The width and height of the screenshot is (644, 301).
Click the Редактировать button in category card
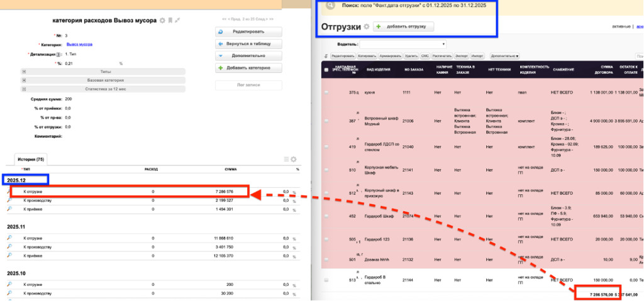pyautogui.click(x=248, y=31)
